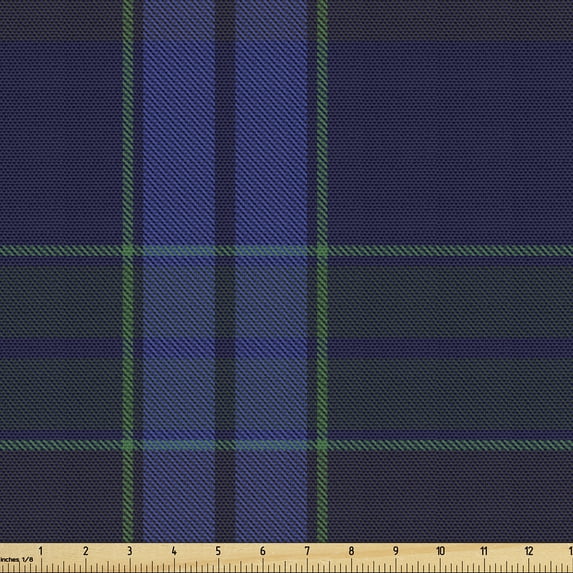Click the ruler number "5"
The width and height of the screenshot is (573, 573).
tap(218, 551)
